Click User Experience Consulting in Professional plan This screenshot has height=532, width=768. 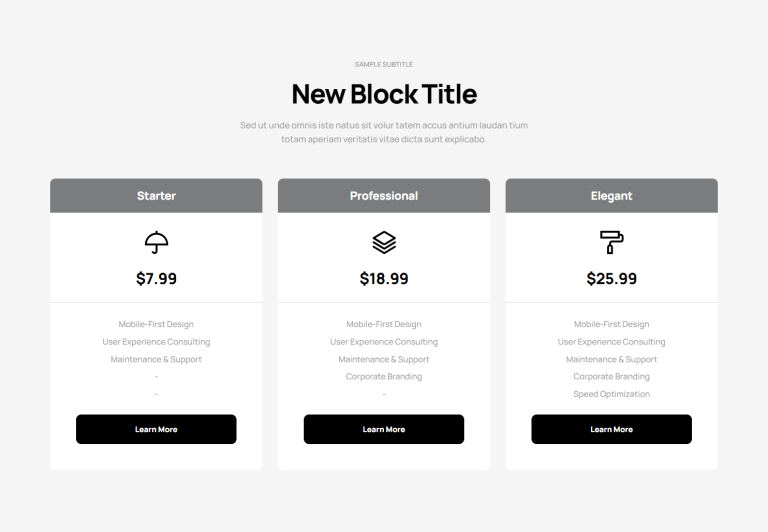[384, 342]
